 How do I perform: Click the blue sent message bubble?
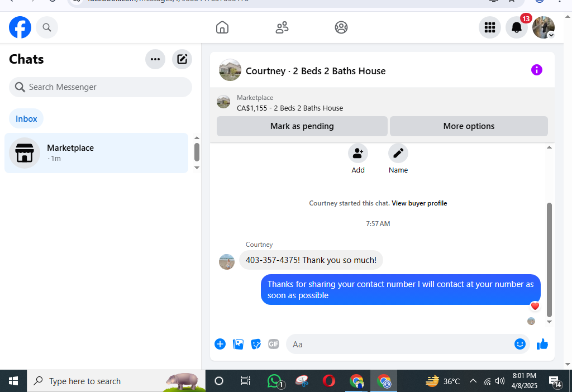point(401,290)
